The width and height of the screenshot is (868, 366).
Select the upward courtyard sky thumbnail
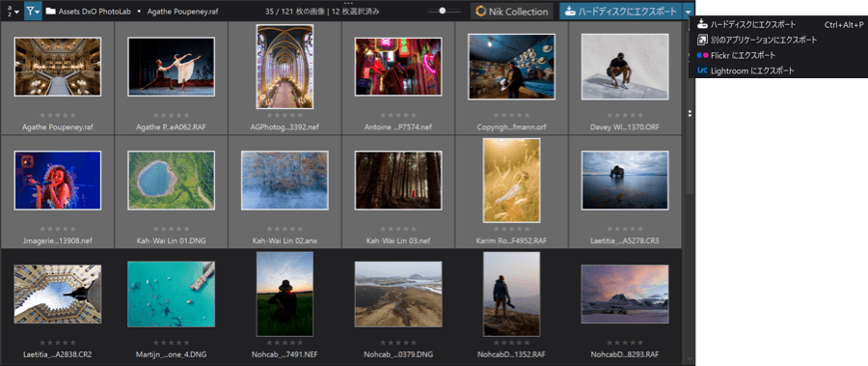tap(58, 294)
